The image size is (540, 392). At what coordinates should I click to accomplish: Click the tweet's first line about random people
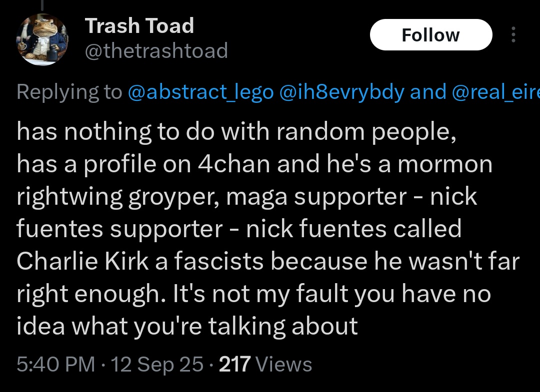click(x=236, y=132)
